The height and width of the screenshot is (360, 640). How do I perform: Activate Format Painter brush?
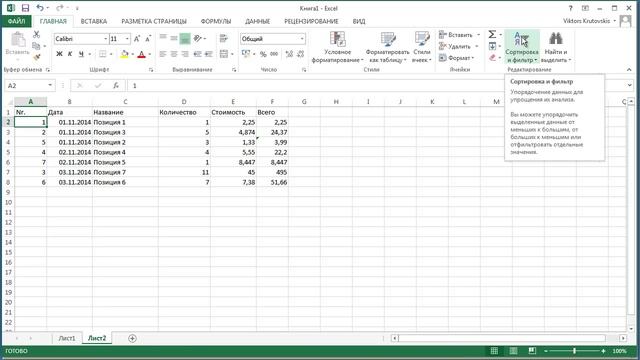pos(36,58)
